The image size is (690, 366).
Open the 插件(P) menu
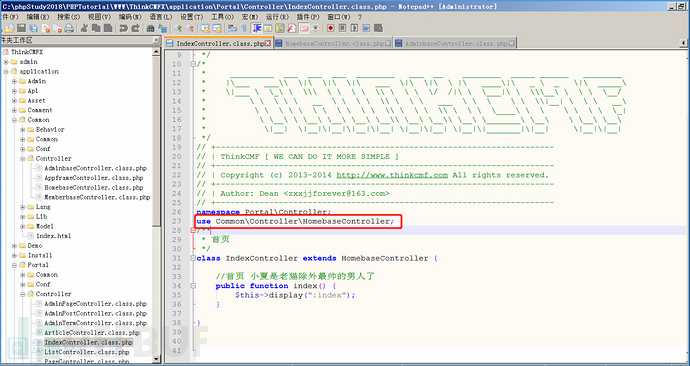tap(308, 17)
